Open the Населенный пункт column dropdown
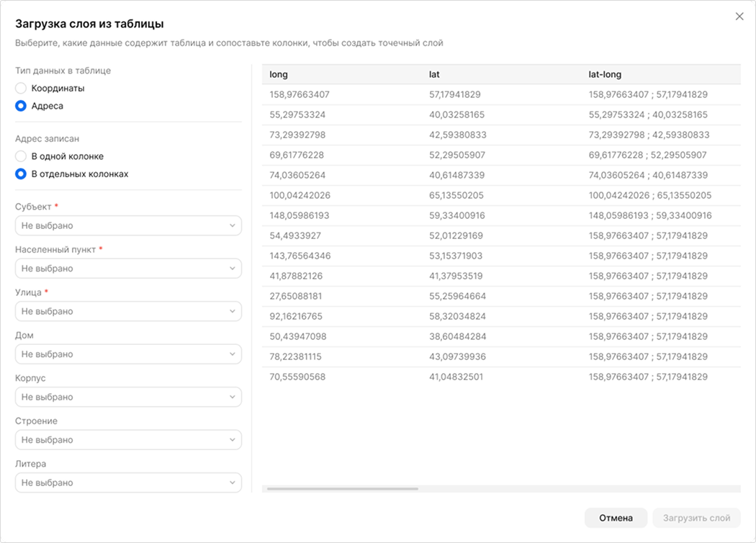The image size is (756, 543). [128, 269]
